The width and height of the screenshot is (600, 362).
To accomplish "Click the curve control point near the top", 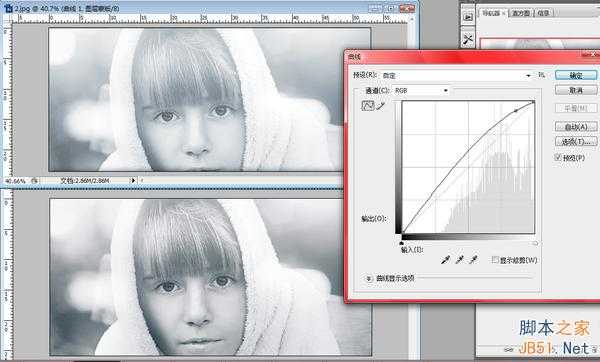I will 515,111.
